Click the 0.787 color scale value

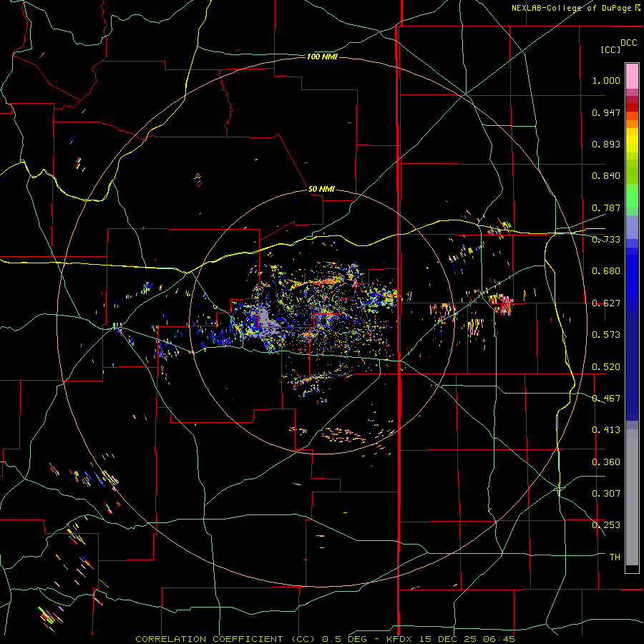coord(606,208)
